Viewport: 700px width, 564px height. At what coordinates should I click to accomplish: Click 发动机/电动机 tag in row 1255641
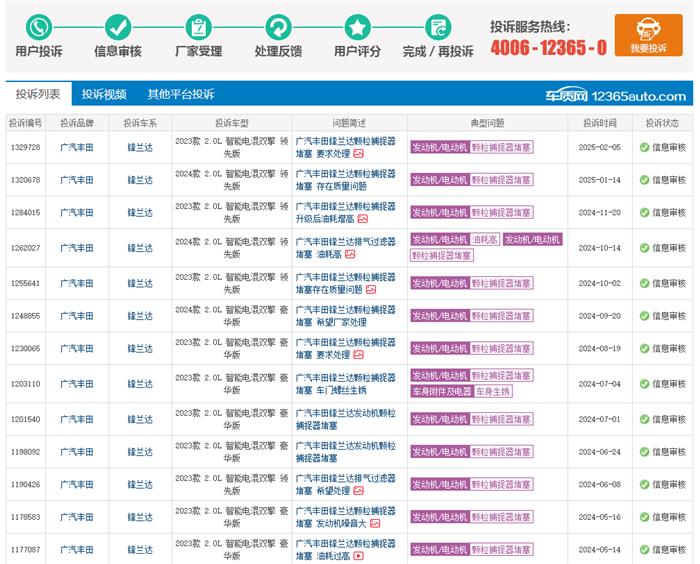[440, 283]
